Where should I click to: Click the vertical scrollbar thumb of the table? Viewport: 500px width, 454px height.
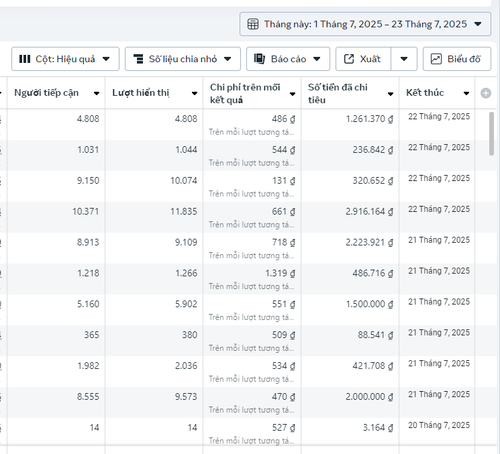(492, 134)
